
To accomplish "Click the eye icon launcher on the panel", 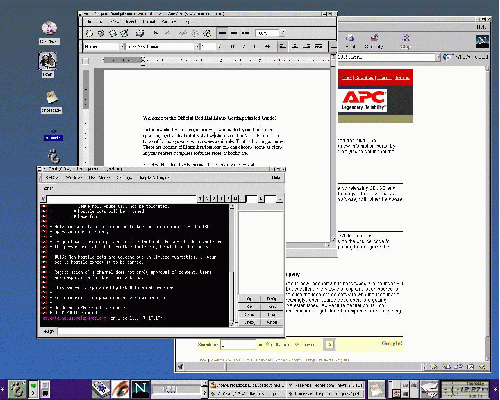I will (120, 389).
